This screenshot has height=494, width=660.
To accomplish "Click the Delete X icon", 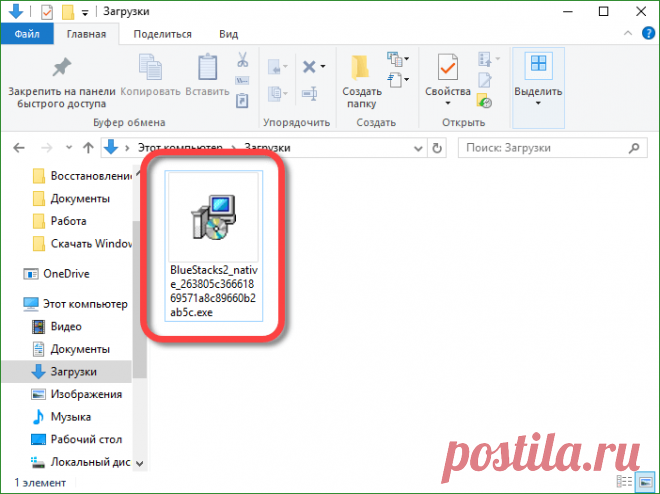I will coord(309,66).
